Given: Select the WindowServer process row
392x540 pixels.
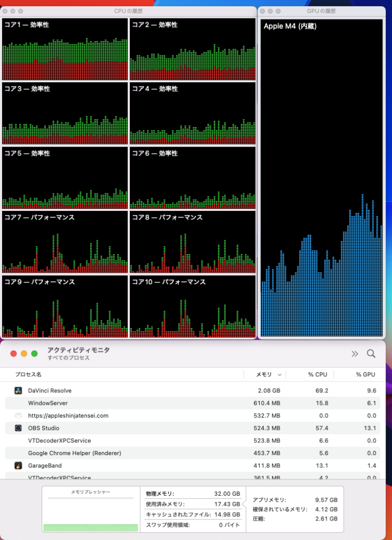Looking at the screenshot, I should [x=193, y=403].
